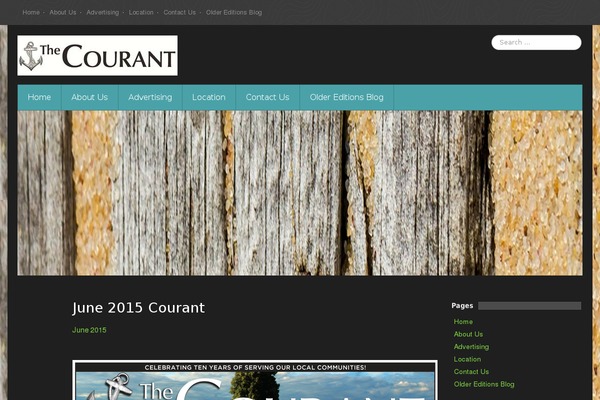Select Location in teal navigation menu

pyautogui.click(x=209, y=97)
